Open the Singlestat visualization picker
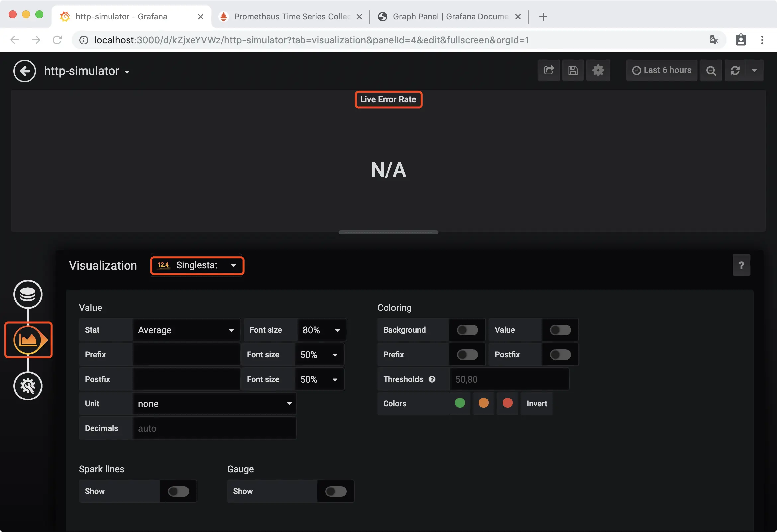777x532 pixels. (x=197, y=265)
